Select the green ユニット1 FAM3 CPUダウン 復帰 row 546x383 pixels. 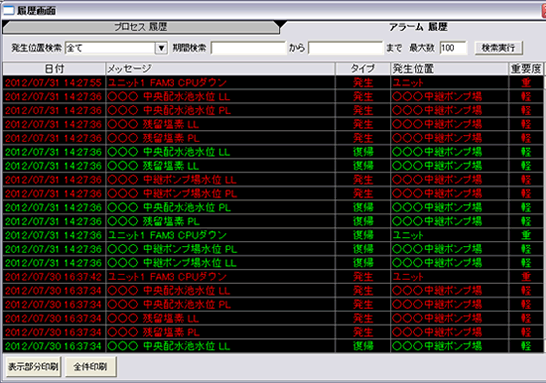[273, 235]
